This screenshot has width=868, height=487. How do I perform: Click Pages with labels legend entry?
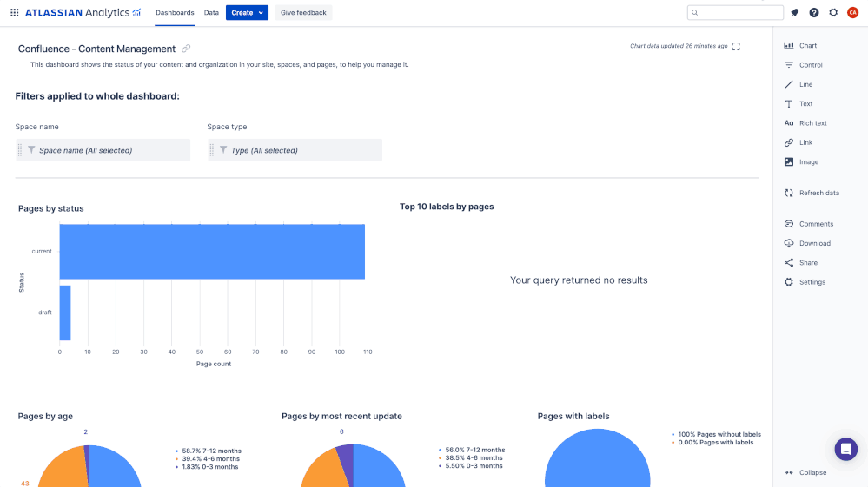[x=712, y=442]
